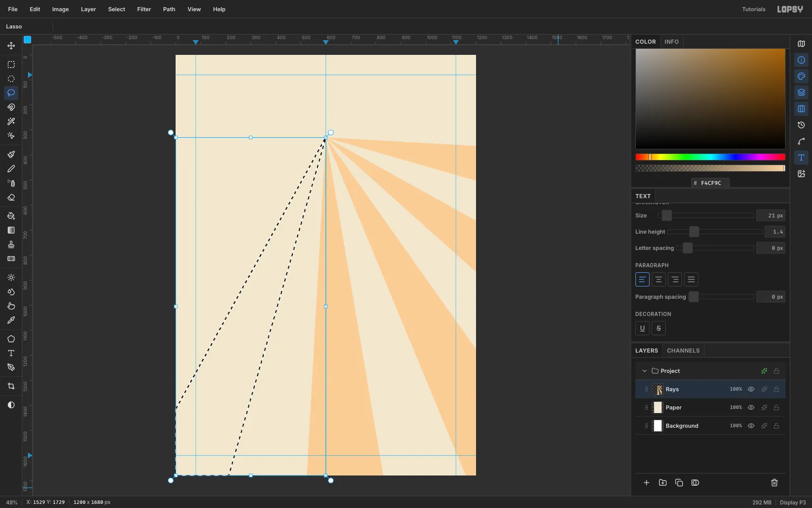The image size is (812, 508).
Task: Justify paragraph text
Action: coord(691,279)
